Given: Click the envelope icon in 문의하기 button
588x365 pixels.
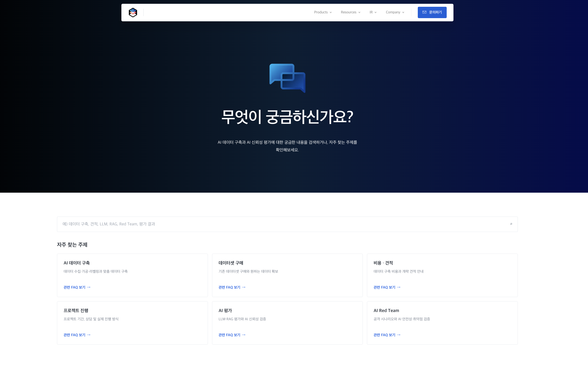Looking at the screenshot, I should click(424, 12).
